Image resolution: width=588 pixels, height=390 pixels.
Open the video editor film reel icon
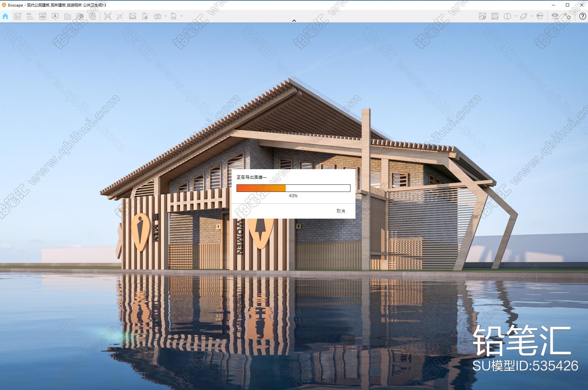click(92, 16)
